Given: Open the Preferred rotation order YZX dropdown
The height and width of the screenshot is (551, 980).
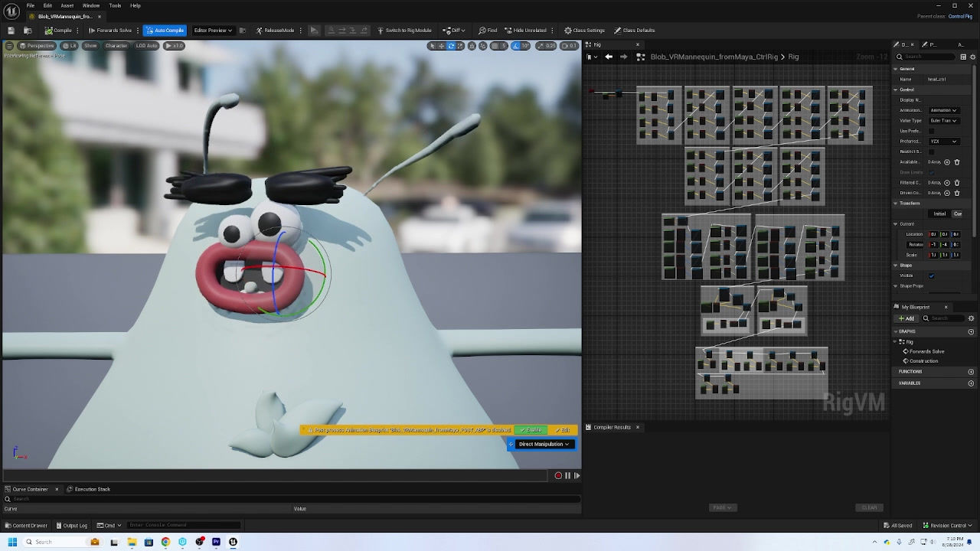Looking at the screenshot, I should (943, 142).
